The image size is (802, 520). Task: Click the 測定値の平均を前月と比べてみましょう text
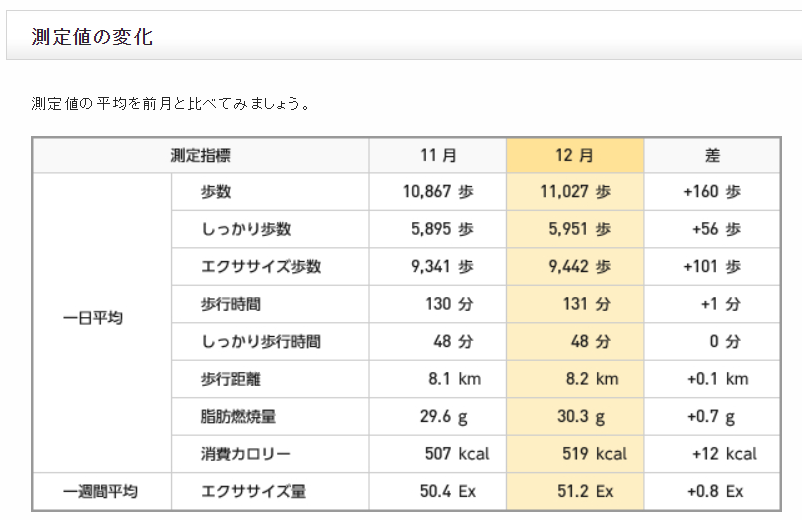tap(170, 104)
